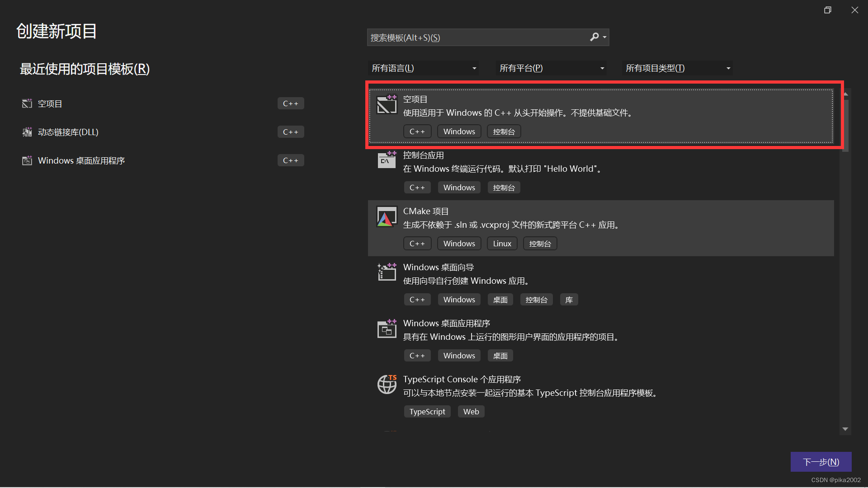Click the Console App (控制台应用) template icon
This screenshot has height=488, width=868.
[387, 160]
